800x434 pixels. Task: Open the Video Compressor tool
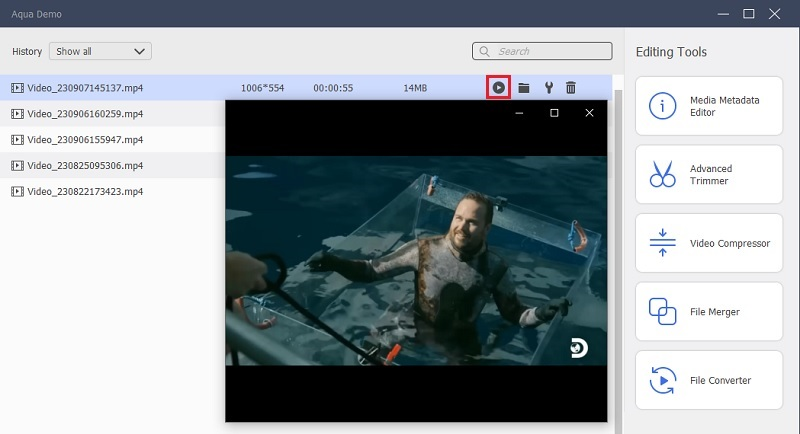coord(708,243)
